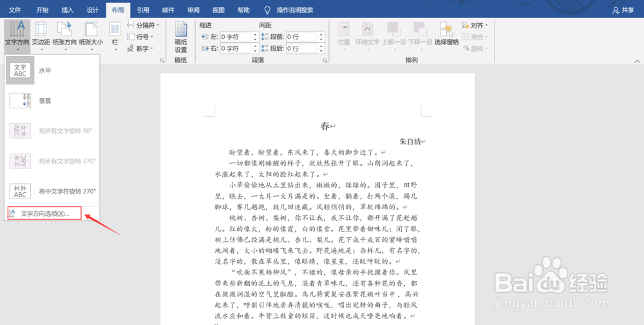Increase the 左 indent with the stepper
This screenshot has height=325, width=644.
point(255,35)
